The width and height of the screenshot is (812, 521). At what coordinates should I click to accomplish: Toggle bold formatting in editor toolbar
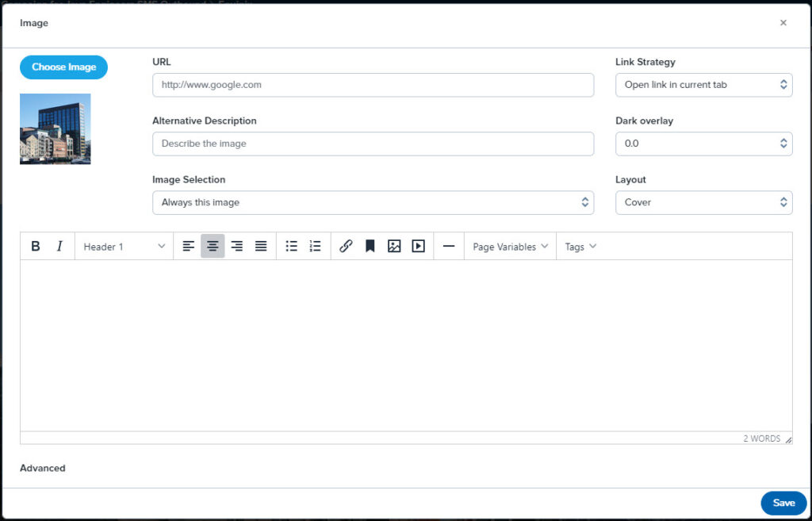click(36, 247)
